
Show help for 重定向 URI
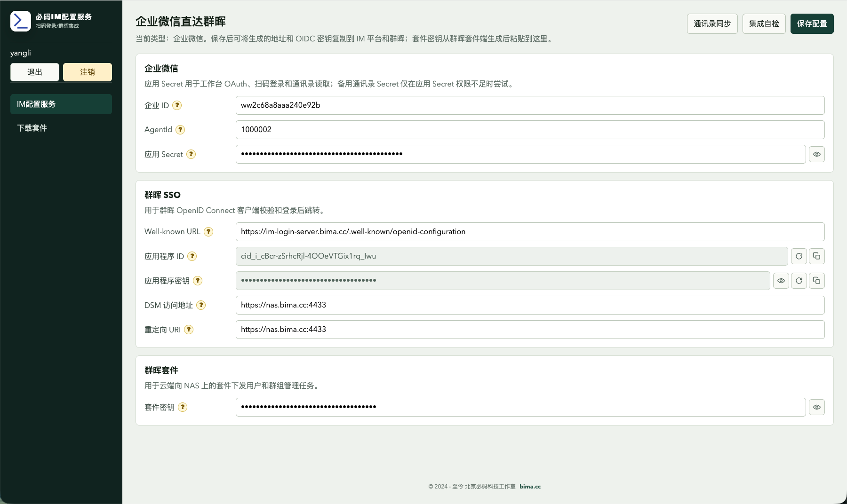click(x=189, y=330)
